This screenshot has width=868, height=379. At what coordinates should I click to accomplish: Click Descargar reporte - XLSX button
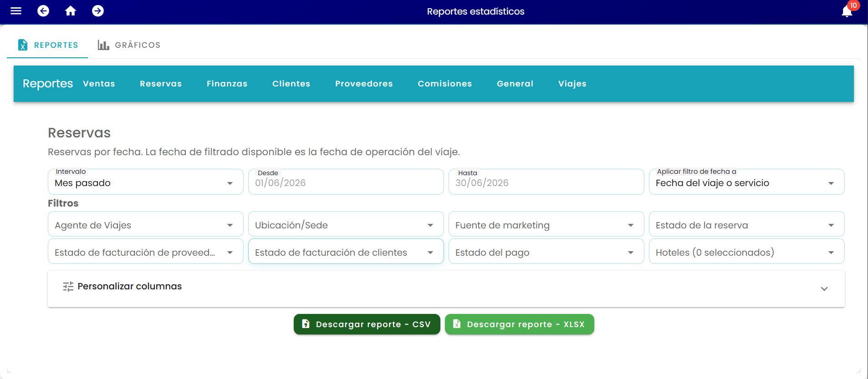coord(520,324)
